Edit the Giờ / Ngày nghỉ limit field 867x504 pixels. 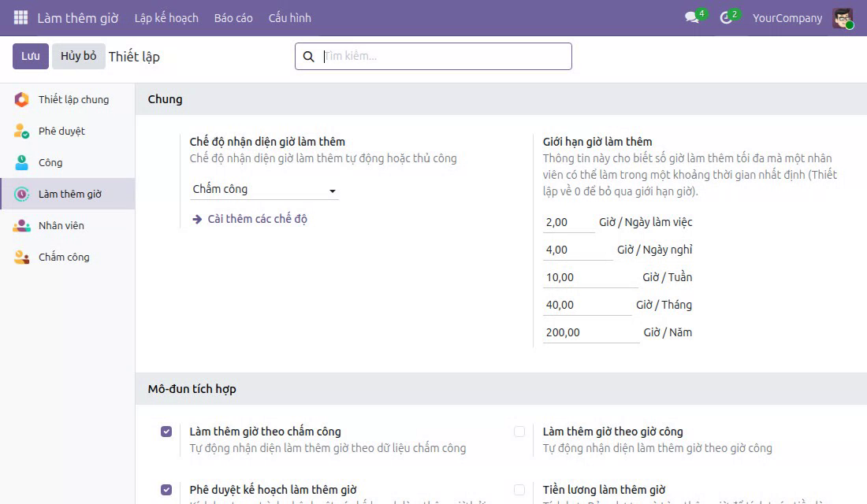(x=578, y=250)
